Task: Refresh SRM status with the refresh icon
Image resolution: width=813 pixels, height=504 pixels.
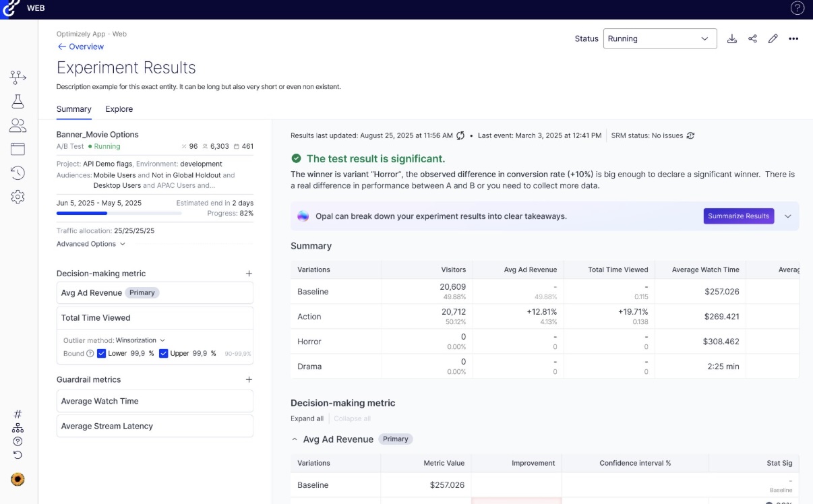Action: pyautogui.click(x=690, y=135)
